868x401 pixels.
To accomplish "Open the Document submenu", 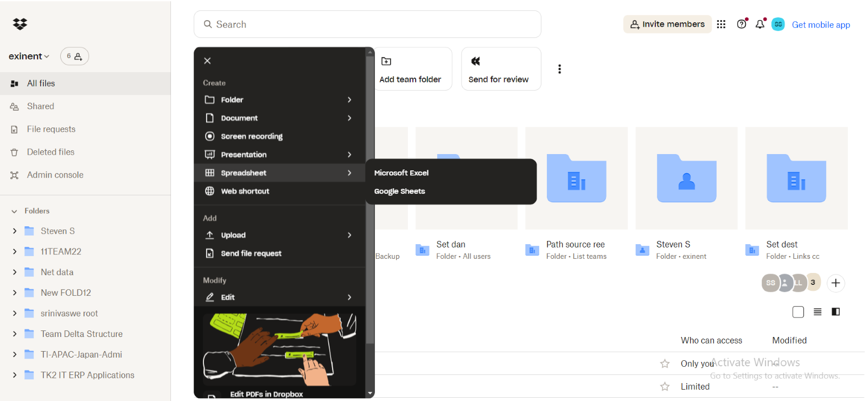I will [x=279, y=118].
